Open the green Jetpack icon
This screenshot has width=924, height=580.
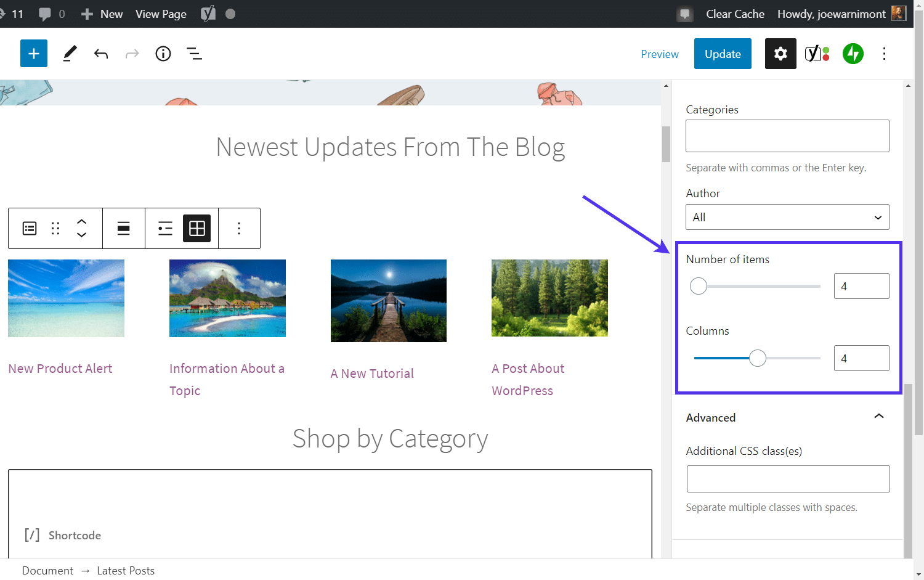853,54
